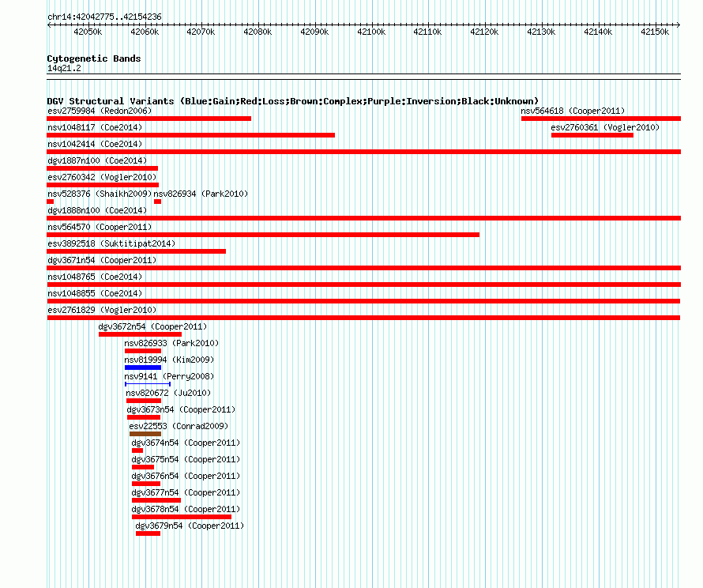The width and height of the screenshot is (703, 588).
Task: Open the dgv3674n54 (Cooper2011) variant
Action: click(x=186, y=443)
